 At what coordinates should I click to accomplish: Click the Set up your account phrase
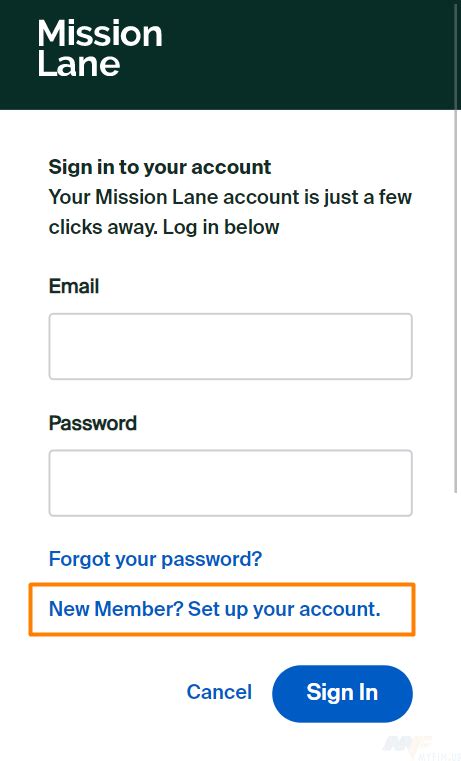tap(284, 609)
